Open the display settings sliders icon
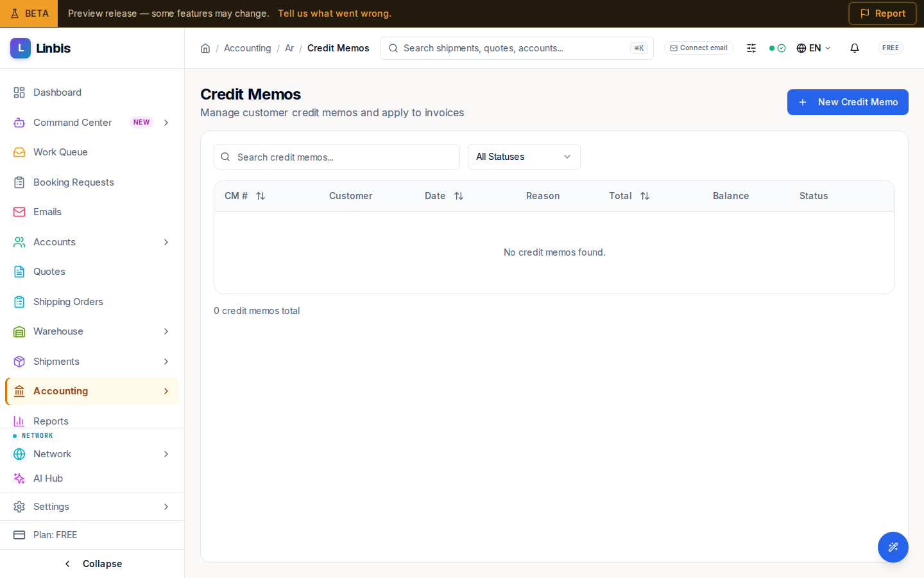Image resolution: width=924 pixels, height=578 pixels. coord(751,48)
